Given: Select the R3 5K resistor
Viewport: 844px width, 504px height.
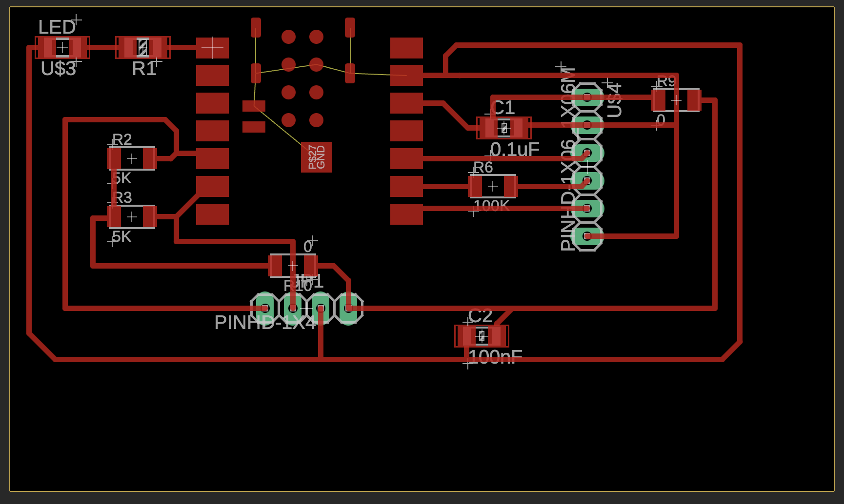Looking at the screenshot, I should click(x=132, y=217).
